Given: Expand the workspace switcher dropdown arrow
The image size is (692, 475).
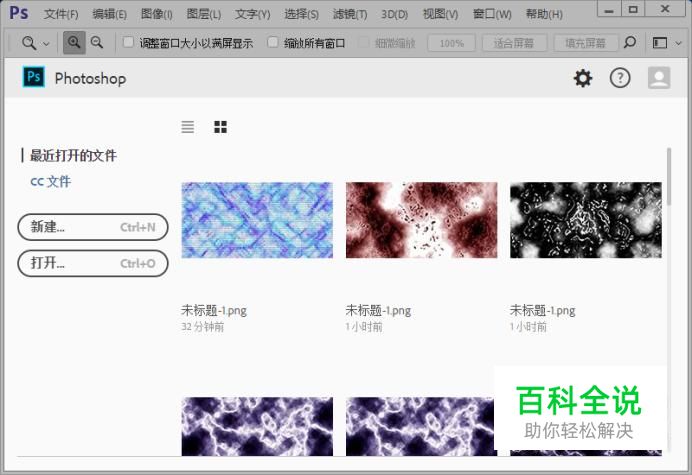Looking at the screenshot, I should tap(679, 43).
